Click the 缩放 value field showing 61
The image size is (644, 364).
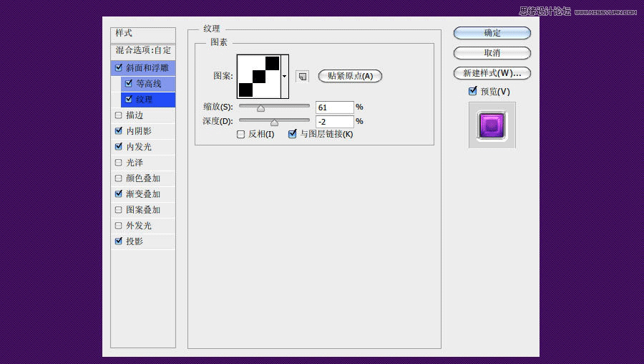pyautogui.click(x=334, y=107)
